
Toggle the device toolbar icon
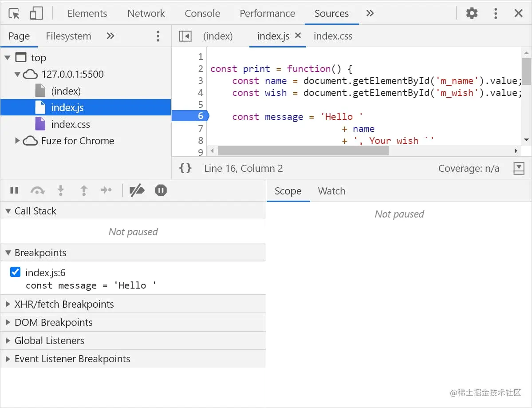[36, 14]
